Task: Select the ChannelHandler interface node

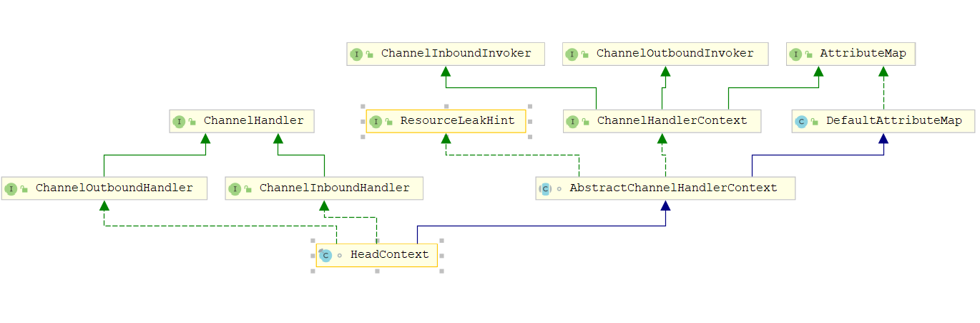Action: (241, 121)
